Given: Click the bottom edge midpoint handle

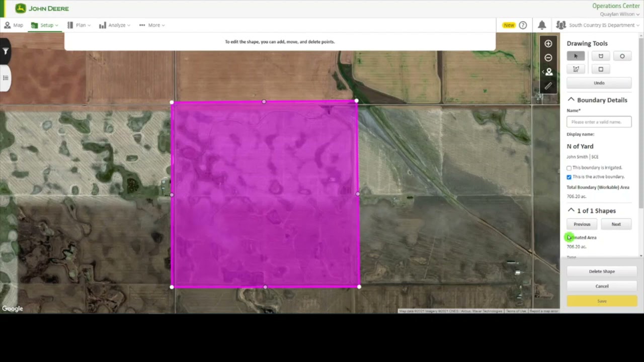Looking at the screenshot, I should coord(265,287).
